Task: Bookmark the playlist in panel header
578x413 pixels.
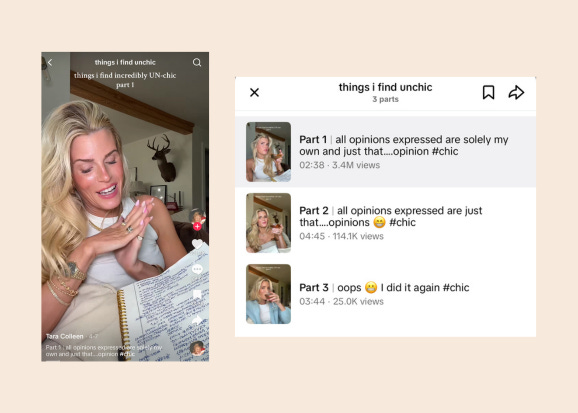Action: click(x=488, y=92)
